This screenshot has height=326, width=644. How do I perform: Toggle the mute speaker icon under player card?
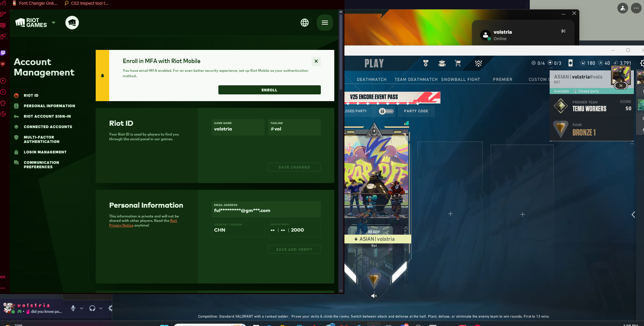tap(374, 296)
